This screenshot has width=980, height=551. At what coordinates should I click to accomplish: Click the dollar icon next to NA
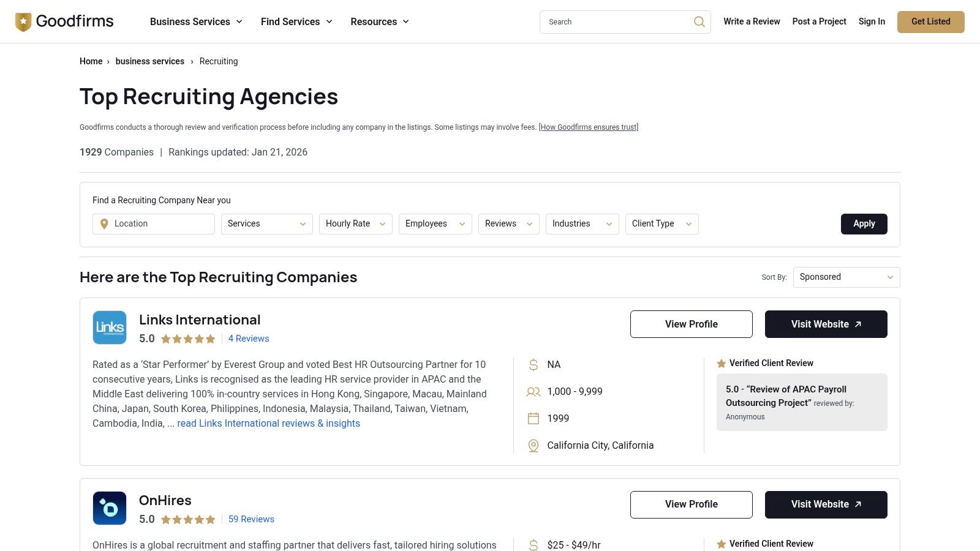click(532, 364)
